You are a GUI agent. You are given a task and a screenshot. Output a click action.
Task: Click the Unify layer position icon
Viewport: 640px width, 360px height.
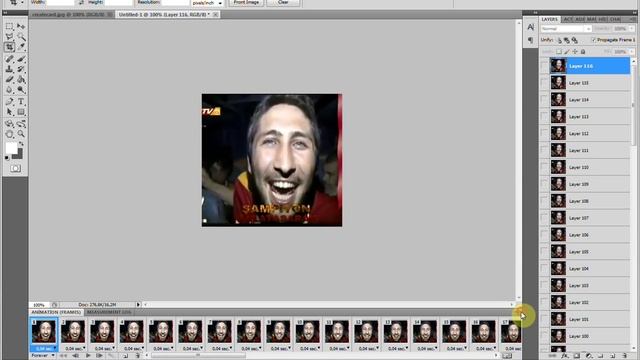tap(560, 40)
